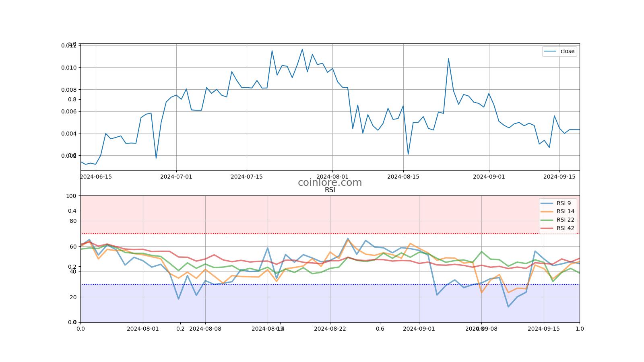The width and height of the screenshot is (644, 362).
Task: Click the RSI 14 legend entry
Action: coord(557,211)
